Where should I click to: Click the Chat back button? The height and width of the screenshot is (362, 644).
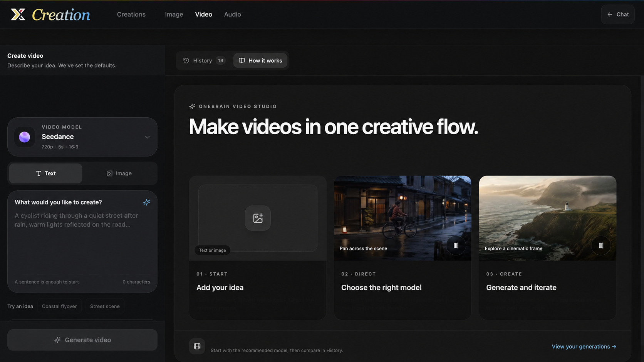[x=618, y=14]
